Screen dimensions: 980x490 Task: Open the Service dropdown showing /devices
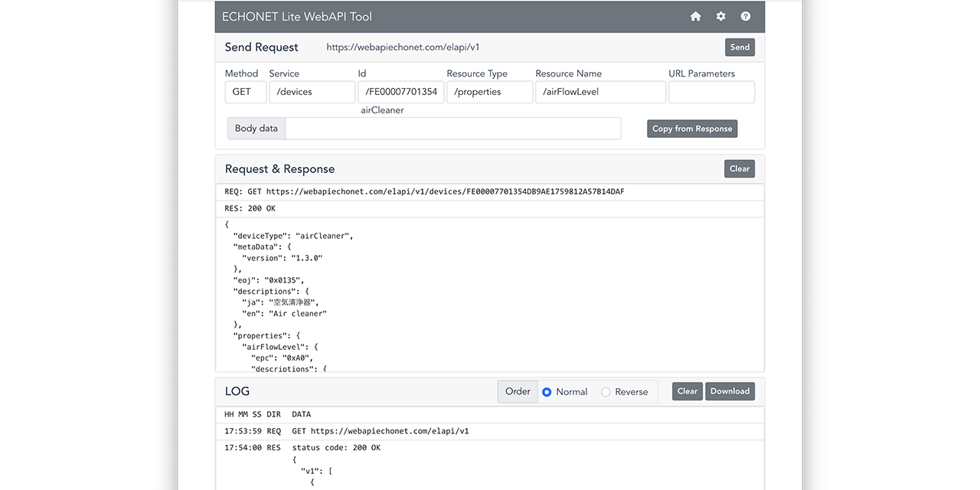point(312,92)
